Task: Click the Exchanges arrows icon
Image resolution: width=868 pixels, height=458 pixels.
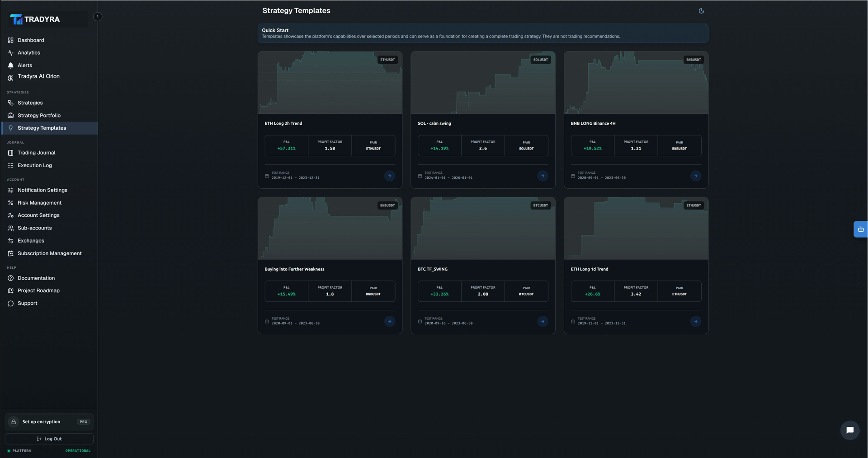Action: 10,241
